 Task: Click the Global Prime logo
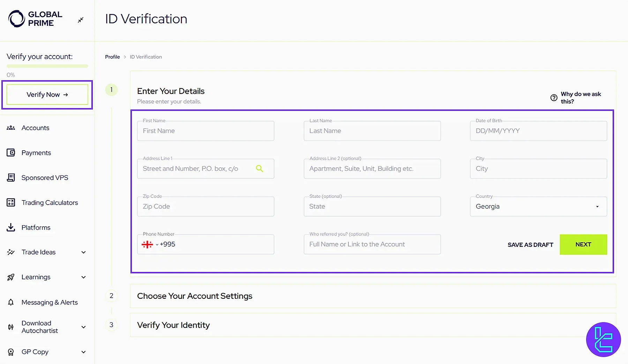(34, 18)
